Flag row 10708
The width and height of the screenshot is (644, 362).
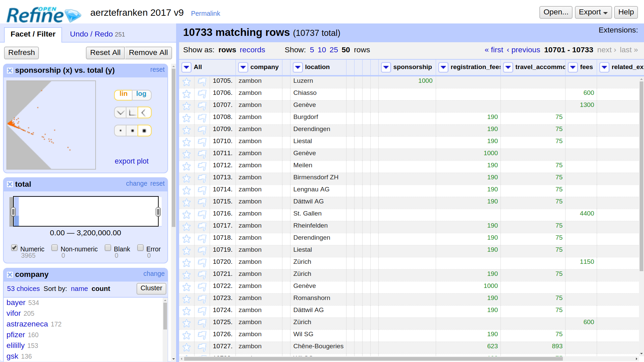[202, 118]
